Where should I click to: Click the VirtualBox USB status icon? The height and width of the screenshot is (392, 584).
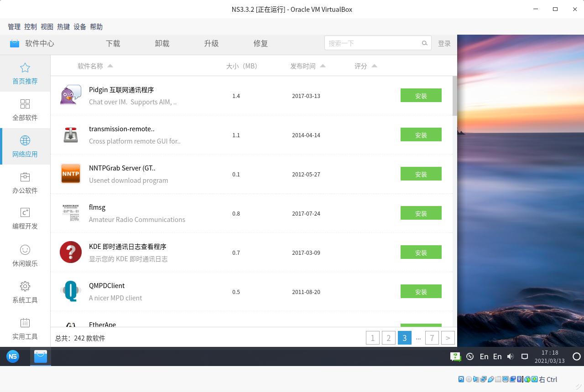[490, 379]
